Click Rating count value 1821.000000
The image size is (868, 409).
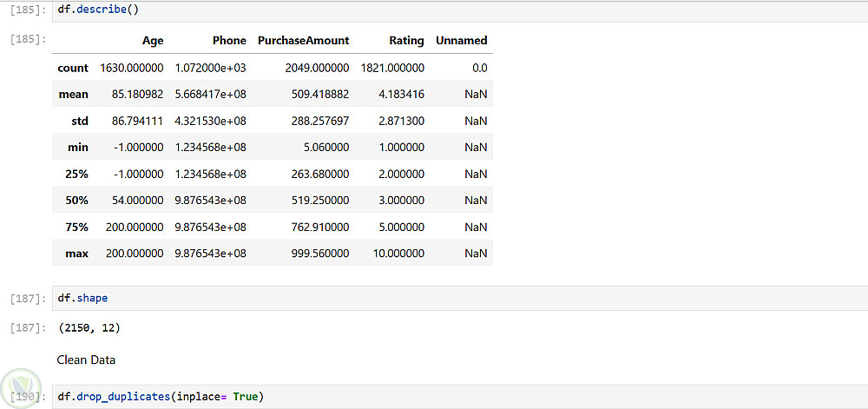point(392,68)
